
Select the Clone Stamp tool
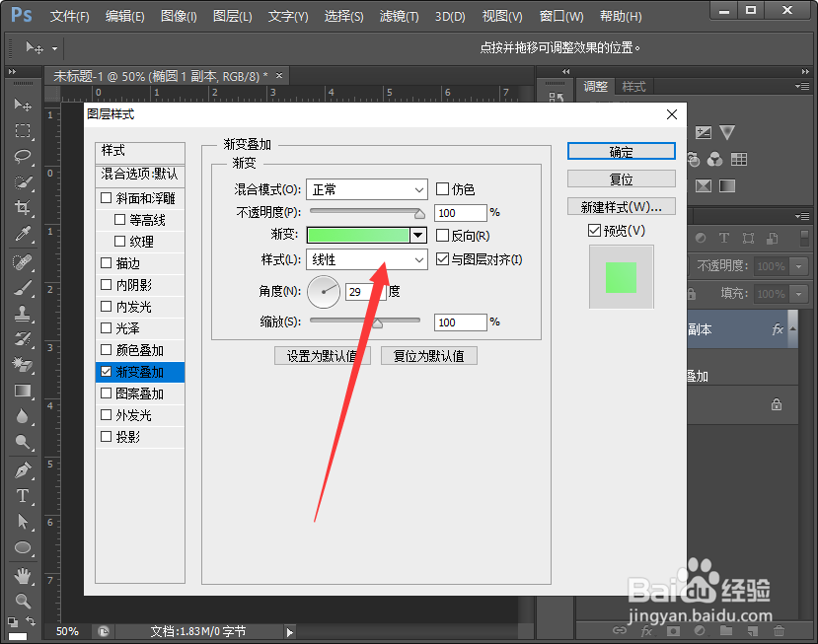pyautogui.click(x=23, y=314)
